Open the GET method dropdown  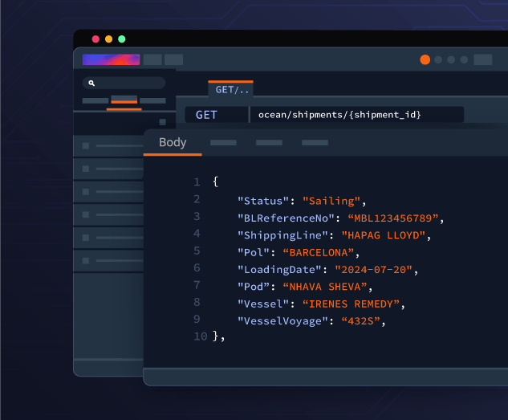click(x=216, y=115)
